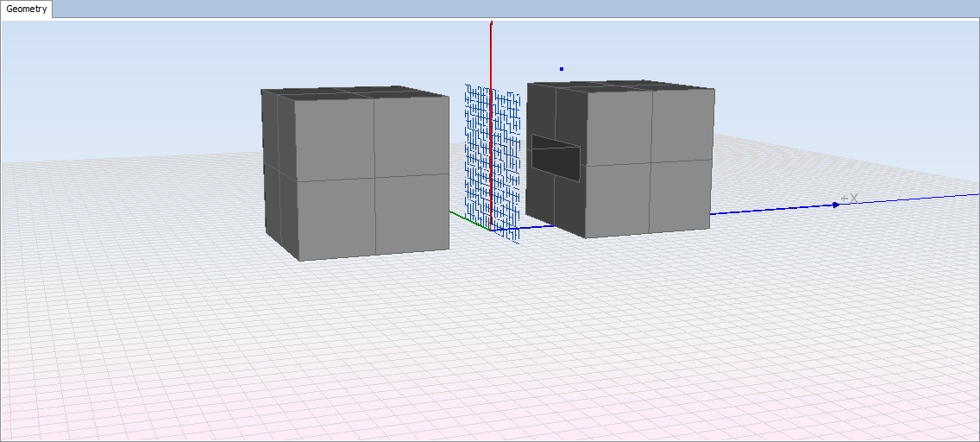Select the left gray cube's front face
The image size is (980, 442).
tap(372, 177)
